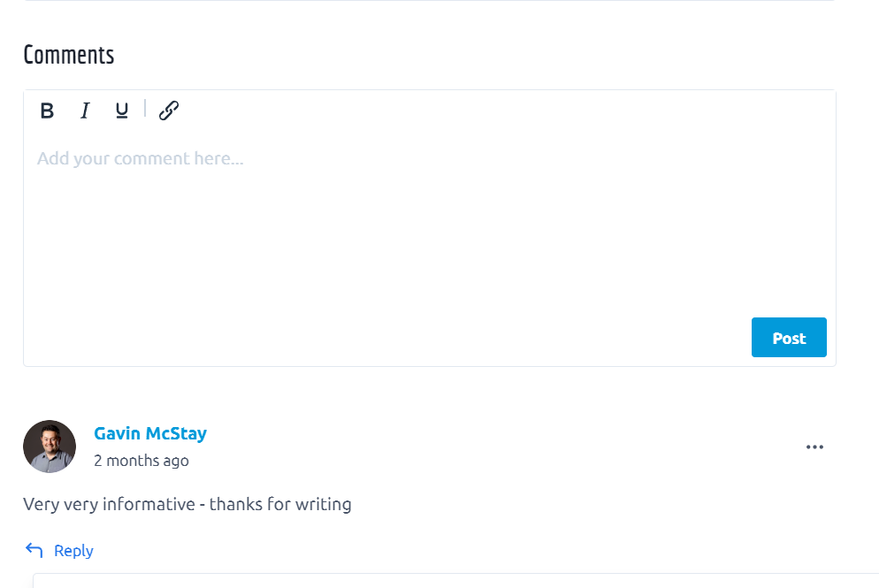Screen dimensions: 879x588
Task: Insert a hyperlink using the link icon
Action: click(x=169, y=111)
